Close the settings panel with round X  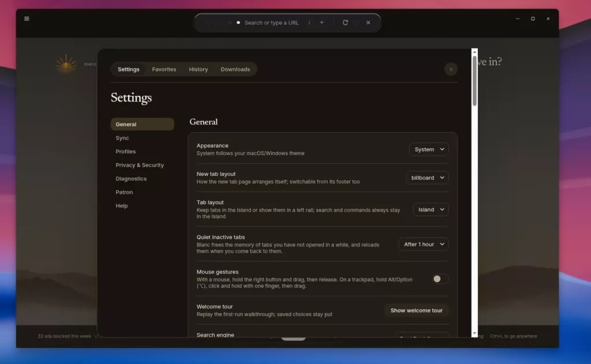coord(451,69)
